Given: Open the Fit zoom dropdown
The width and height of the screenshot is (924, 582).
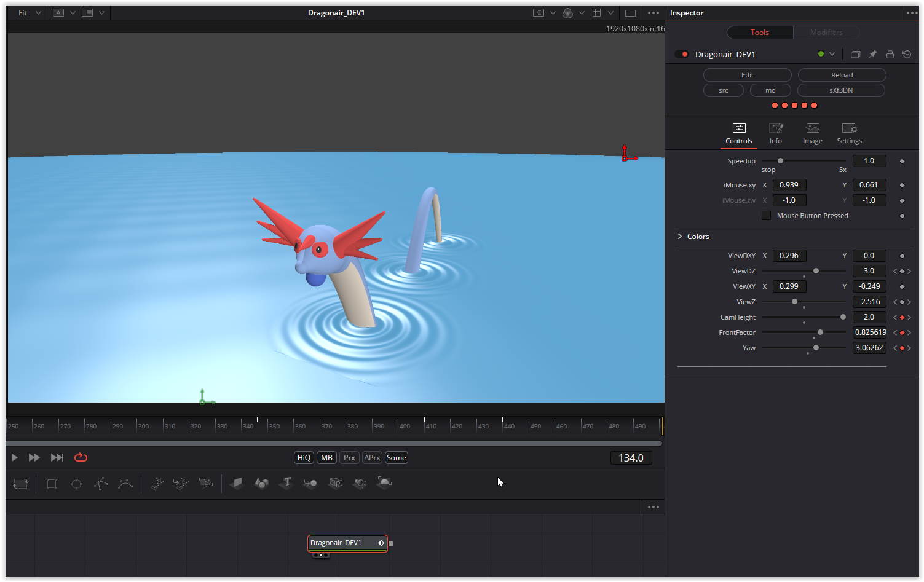Looking at the screenshot, I should [x=30, y=13].
